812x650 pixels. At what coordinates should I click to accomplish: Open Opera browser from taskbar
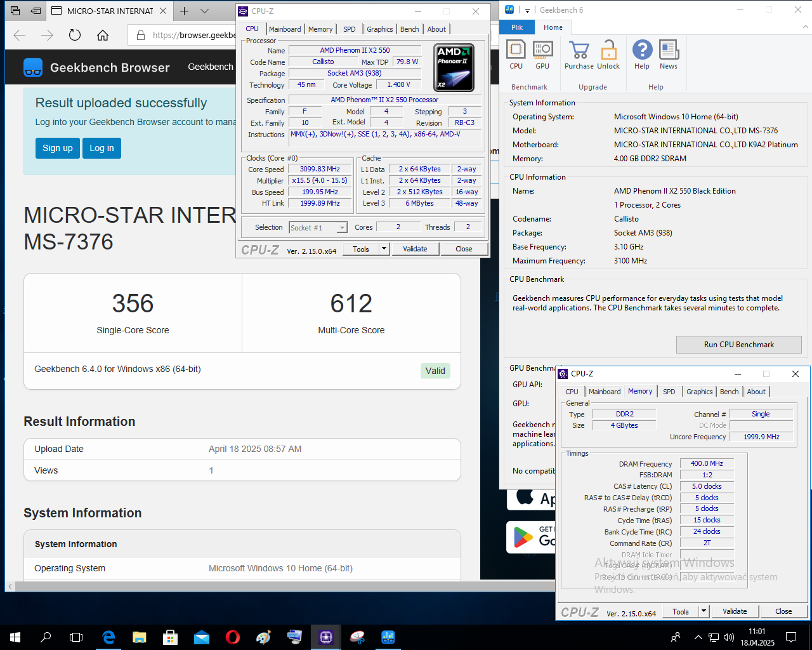pos(233,637)
